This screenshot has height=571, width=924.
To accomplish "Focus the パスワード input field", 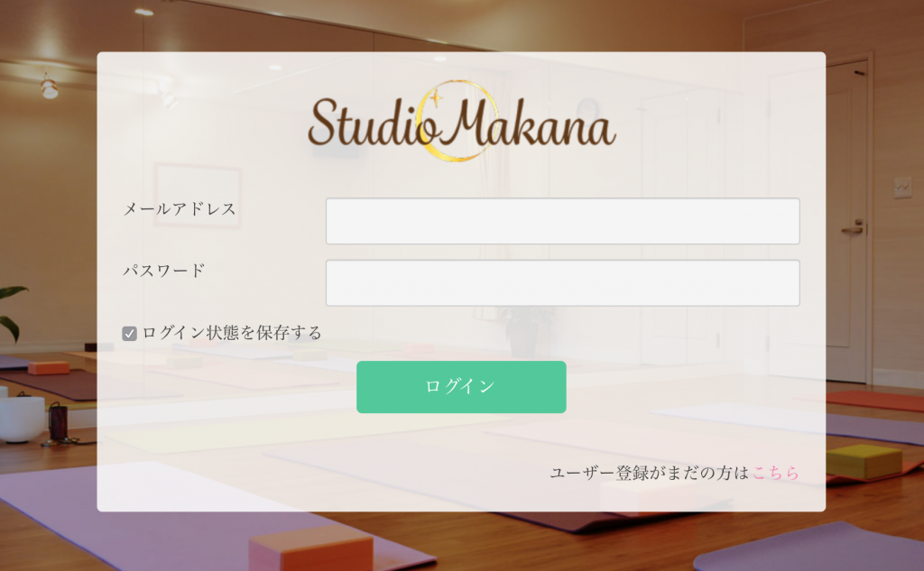I will pos(563,283).
